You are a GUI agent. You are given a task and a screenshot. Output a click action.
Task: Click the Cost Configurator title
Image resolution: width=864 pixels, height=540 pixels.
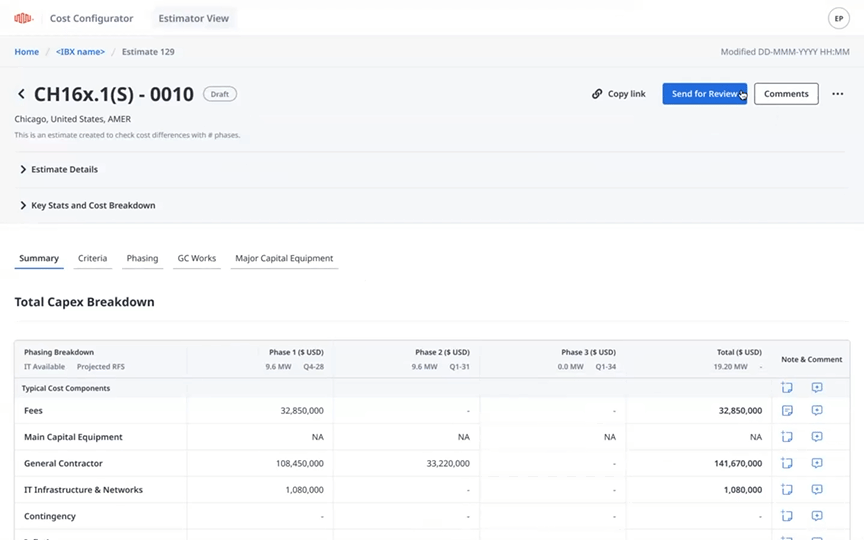[x=91, y=18]
